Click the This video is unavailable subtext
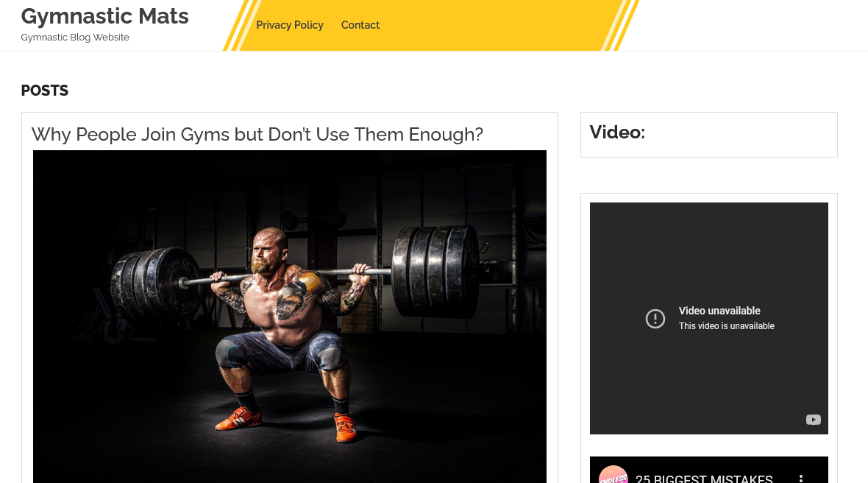This screenshot has width=868, height=483. point(727,326)
